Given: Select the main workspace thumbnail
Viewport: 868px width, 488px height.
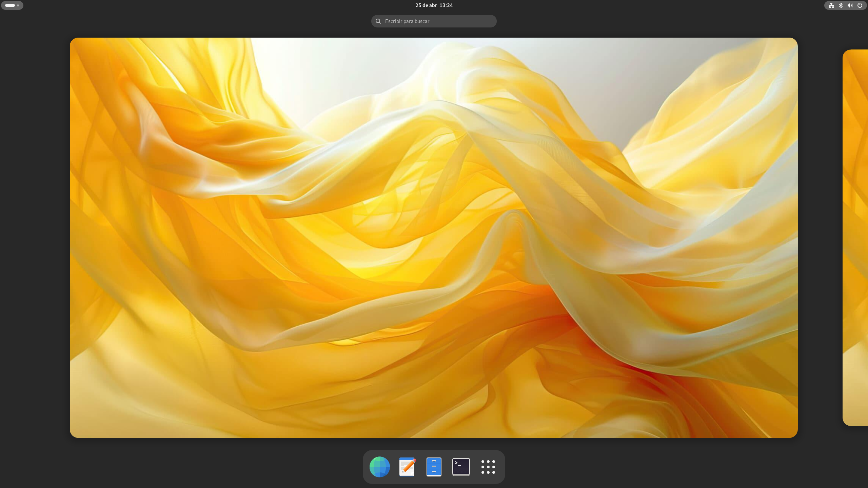Looking at the screenshot, I should 434,238.
